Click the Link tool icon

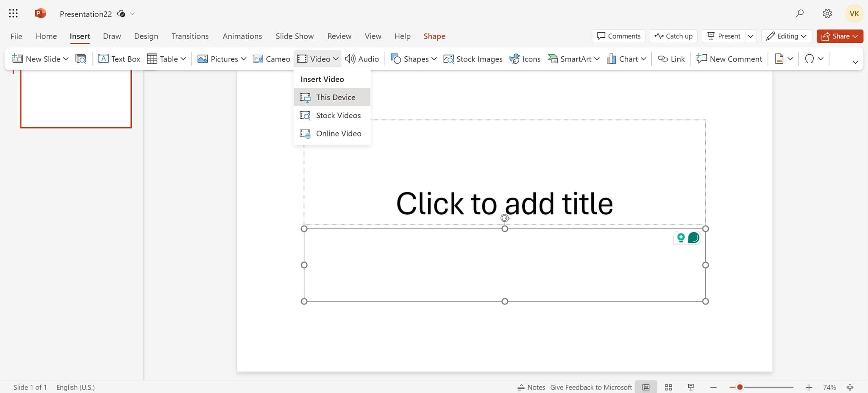pos(662,59)
